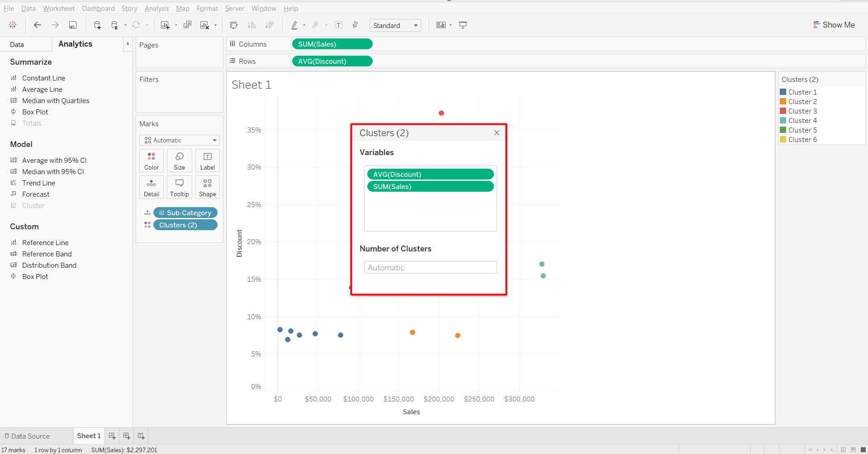Viewport: 868px width, 454px height.
Task: Select Trend Line in the Model section
Action: pos(38,183)
